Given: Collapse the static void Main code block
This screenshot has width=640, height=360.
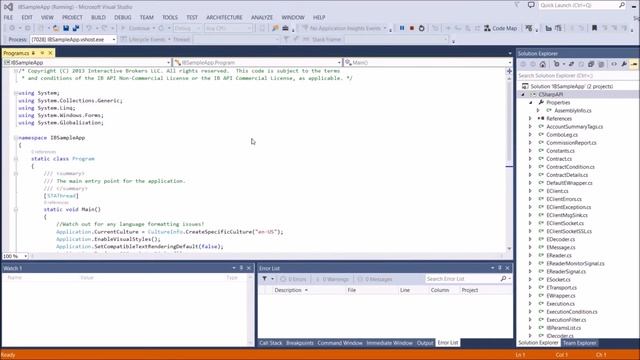Looking at the screenshot, I should click(16, 209).
